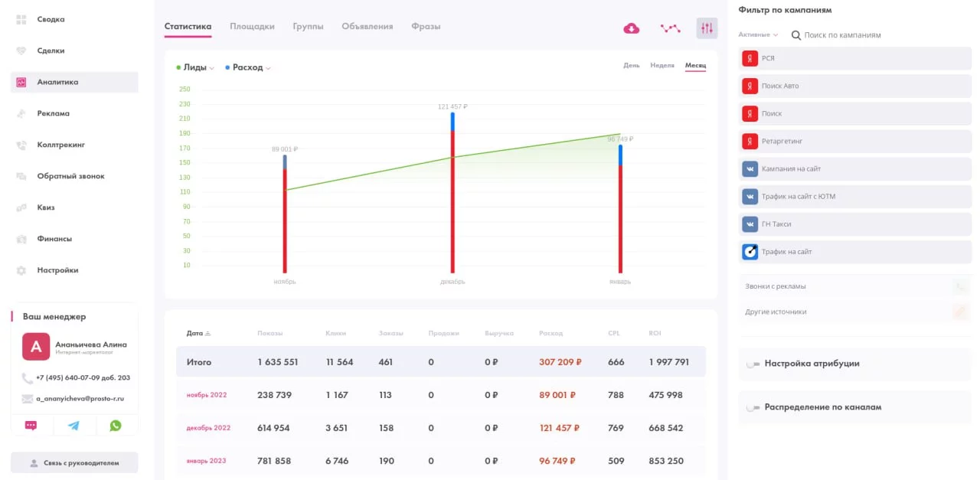Click the ноябрь bar in the chart
980x480 pixels.
285,214
